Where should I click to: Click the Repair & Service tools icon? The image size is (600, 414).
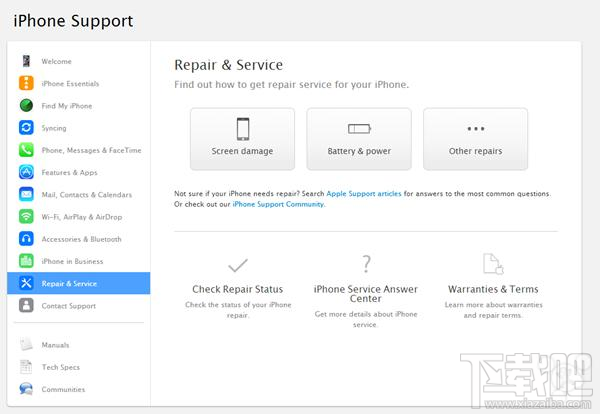pyautogui.click(x=26, y=283)
